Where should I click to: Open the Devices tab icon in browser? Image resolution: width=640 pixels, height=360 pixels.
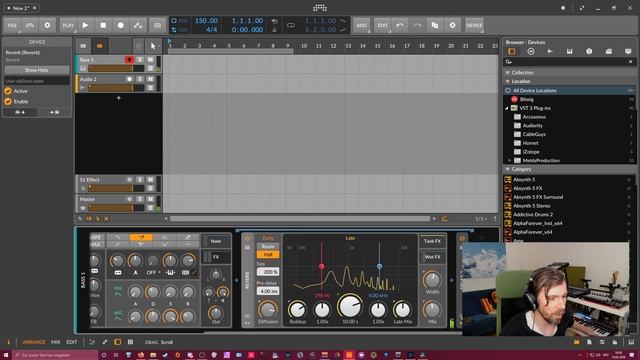pyautogui.click(x=511, y=51)
